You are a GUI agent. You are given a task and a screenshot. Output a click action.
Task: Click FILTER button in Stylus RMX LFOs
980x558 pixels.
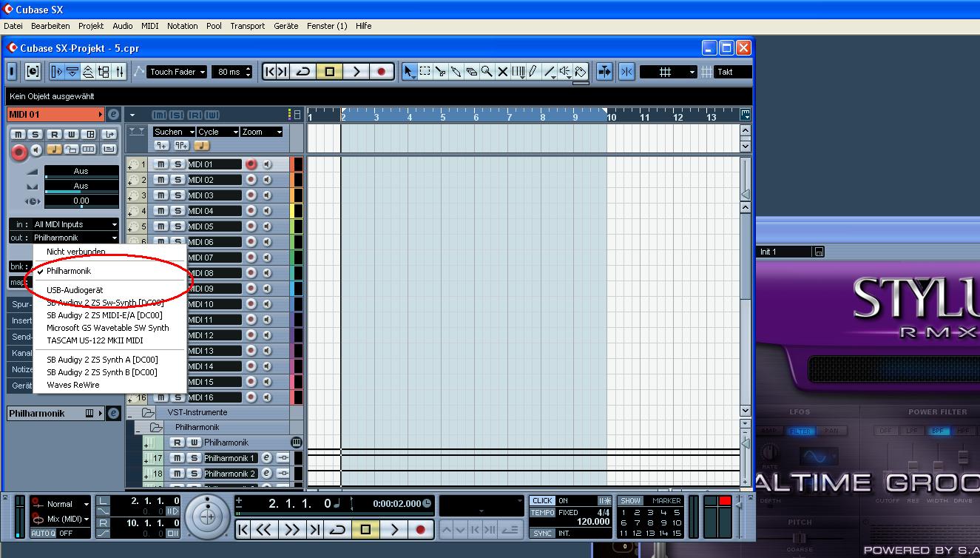pyautogui.click(x=800, y=431)
